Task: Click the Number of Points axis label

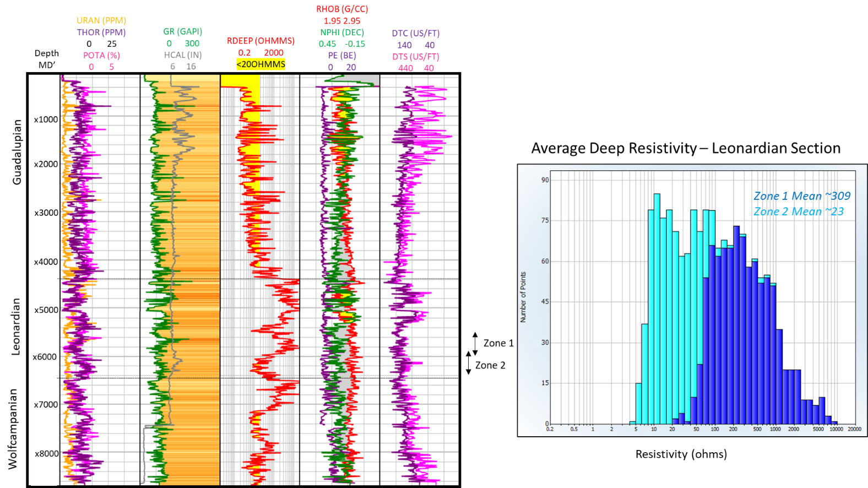Action: [x=523, y=297]
